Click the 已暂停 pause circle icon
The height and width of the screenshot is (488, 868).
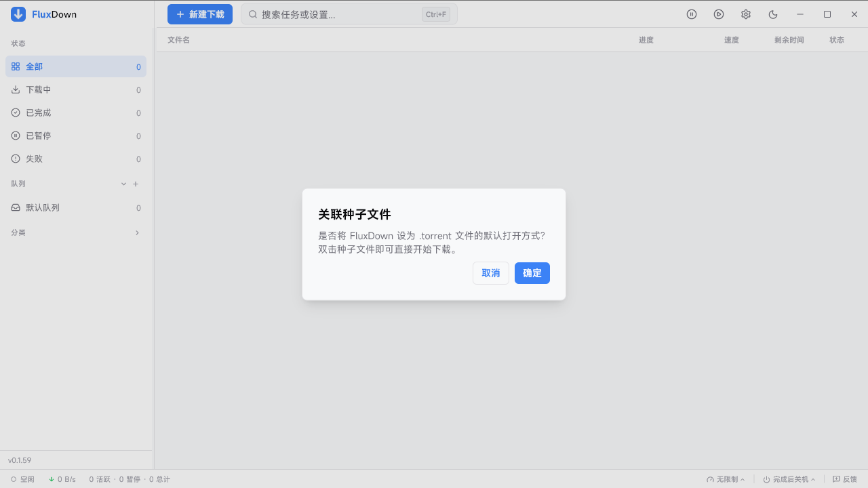[16, 136]
